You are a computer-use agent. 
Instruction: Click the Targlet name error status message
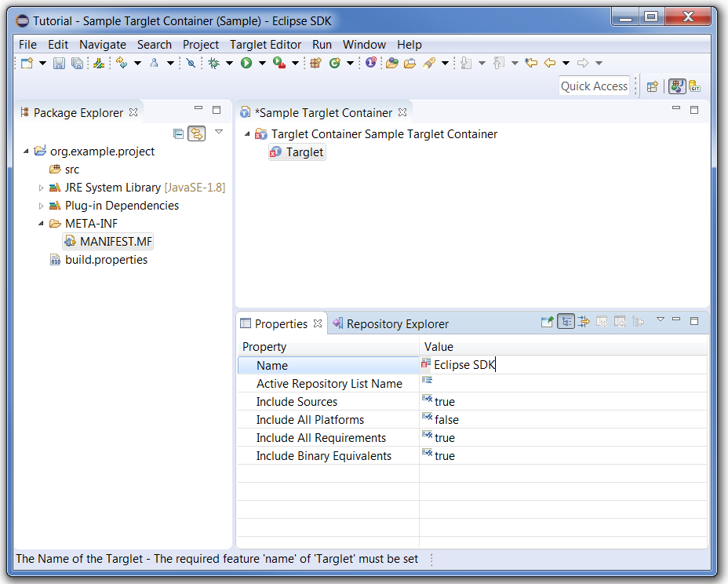click(x=217, y=559)
